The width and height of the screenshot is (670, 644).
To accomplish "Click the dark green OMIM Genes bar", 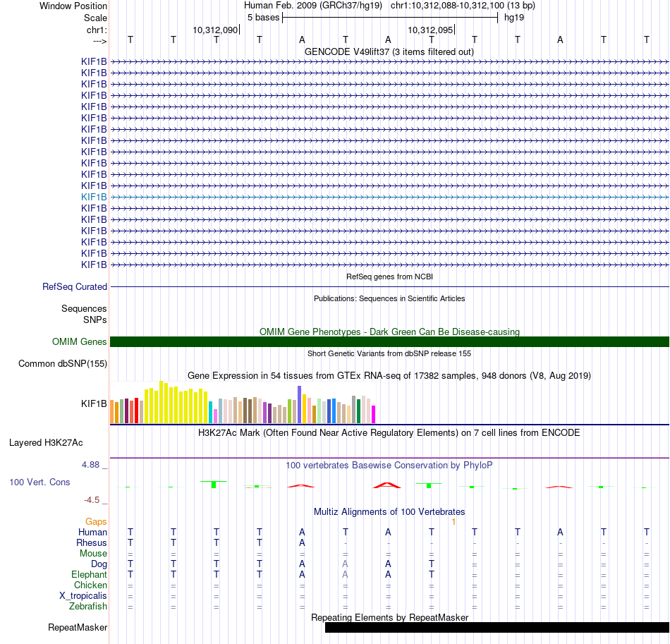I will click(389, 341).
